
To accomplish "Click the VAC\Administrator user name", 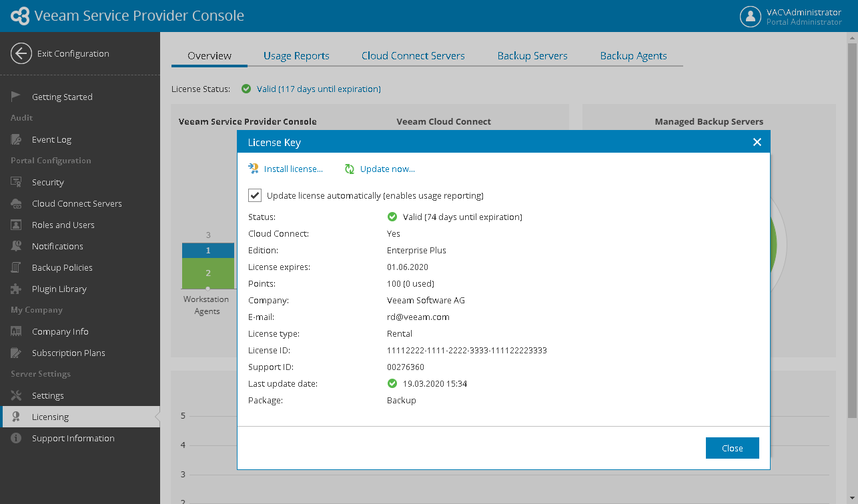I will pos(804,12).
